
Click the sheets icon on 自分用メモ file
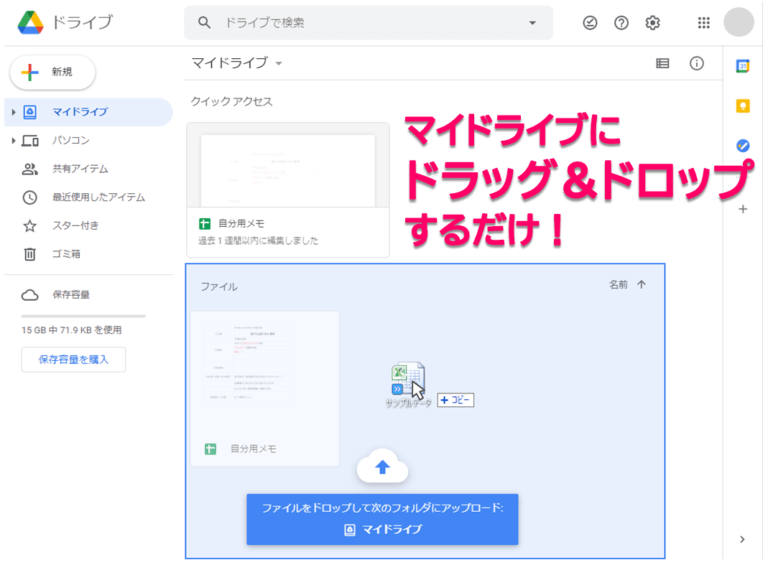[x=211, y=449]
